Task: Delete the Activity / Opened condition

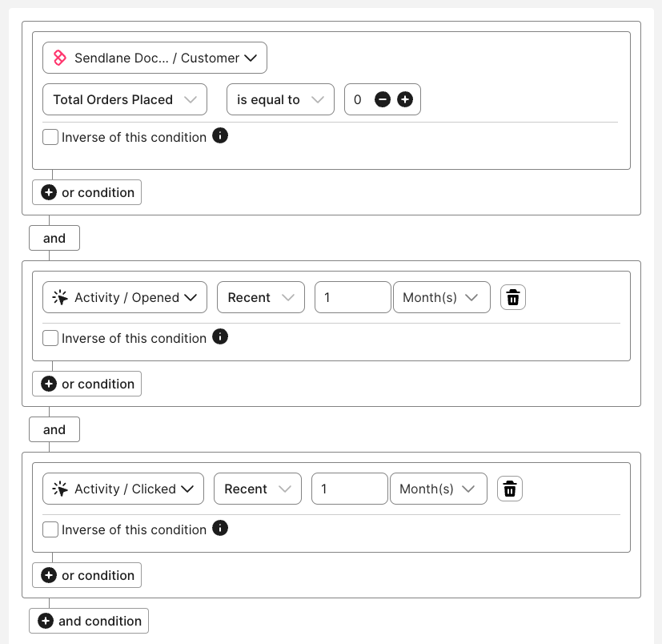Action: [513, 297]
